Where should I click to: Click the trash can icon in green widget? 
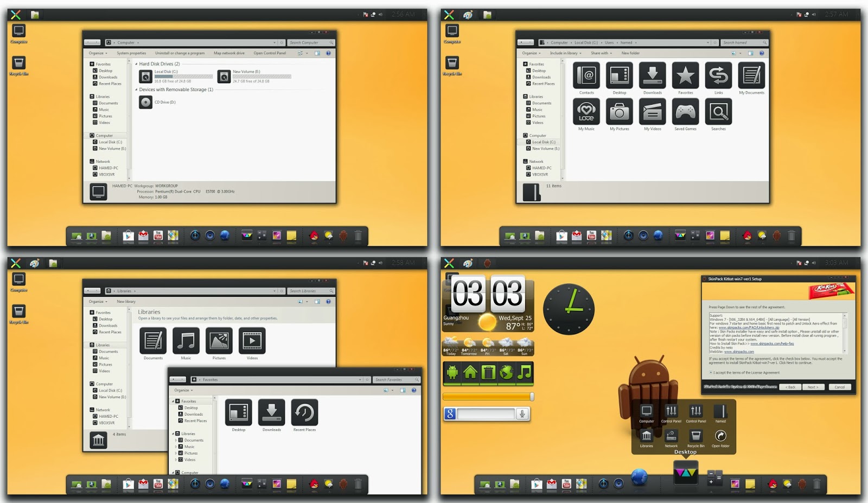pos(488,372)
